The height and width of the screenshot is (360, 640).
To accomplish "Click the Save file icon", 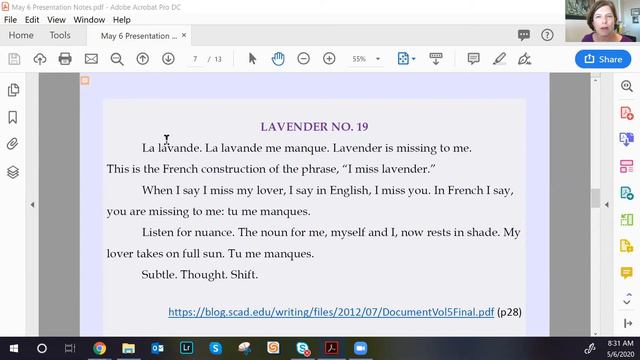I will click(x=14, y=59).
